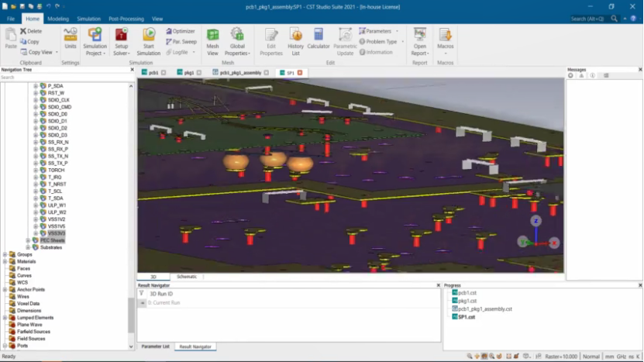The image size is (644, 362).
Task: Click the navigation tree scroll-down arrow
Action: click(131, 346)
